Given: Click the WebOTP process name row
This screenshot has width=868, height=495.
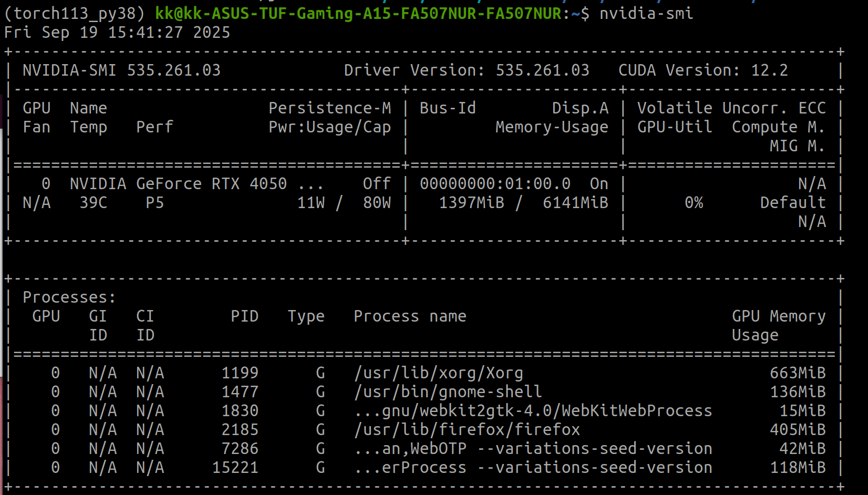Looking at the screenshot, I should [533, 449].
